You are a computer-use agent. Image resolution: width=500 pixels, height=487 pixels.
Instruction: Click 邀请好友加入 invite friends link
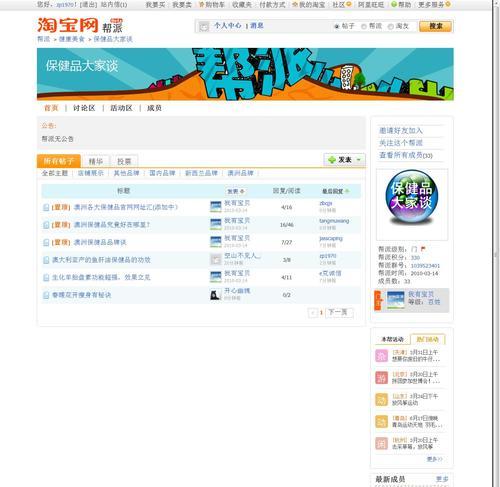pyautogui.click(x=401, y=131)
